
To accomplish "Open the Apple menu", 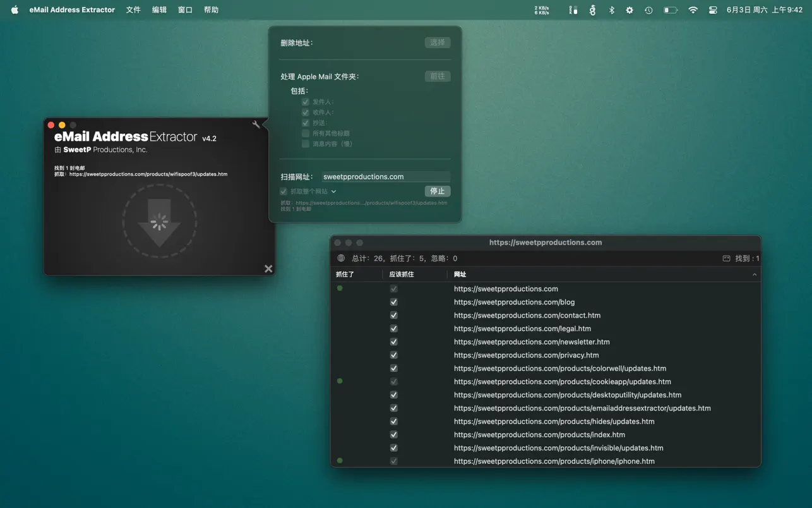I will (x=15, y=9).
